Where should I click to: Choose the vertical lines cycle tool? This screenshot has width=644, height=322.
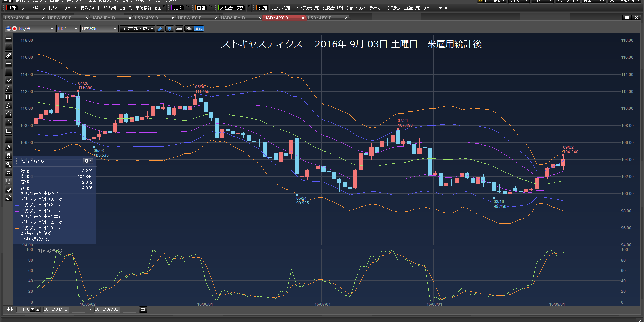9,97
